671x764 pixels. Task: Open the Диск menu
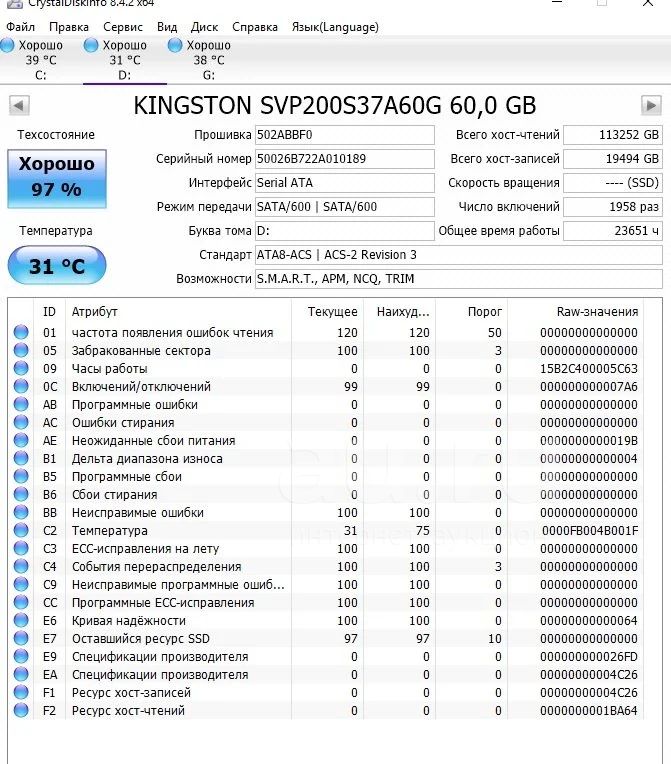[x=204, y=27]
